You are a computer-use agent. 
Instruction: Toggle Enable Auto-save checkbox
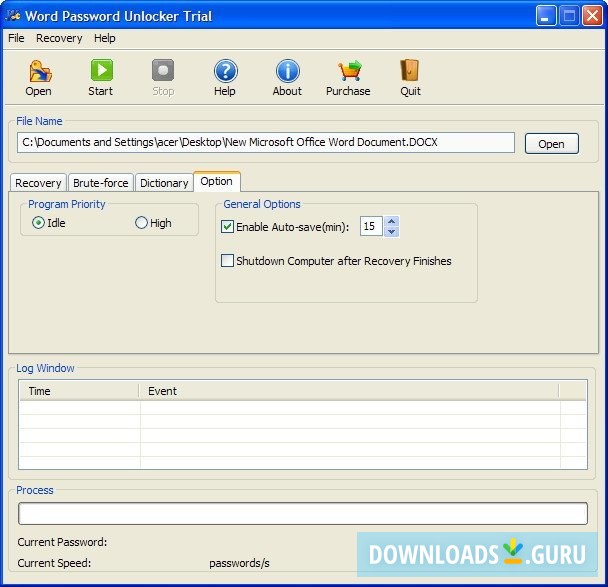tap(227, 226)
